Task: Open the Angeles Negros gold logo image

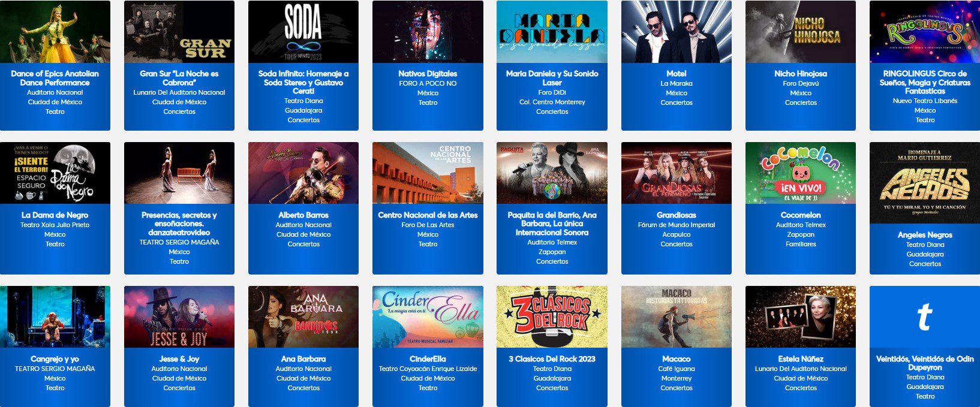Action: click(x=925, y=183)
